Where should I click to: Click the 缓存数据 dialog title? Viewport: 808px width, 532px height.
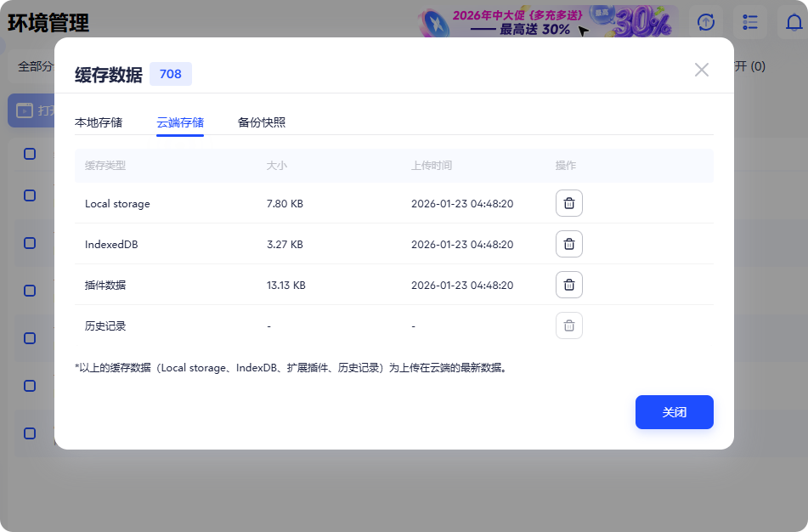(108, 75)
